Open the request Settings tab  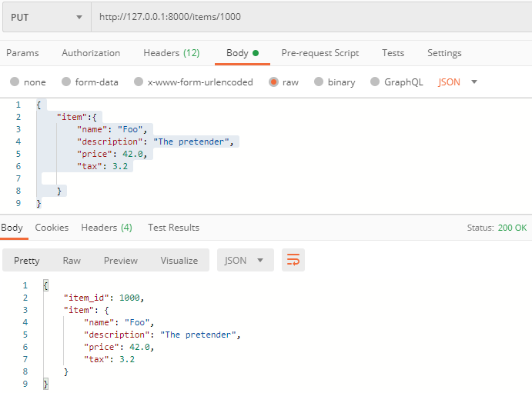click(x=444, y=53)
